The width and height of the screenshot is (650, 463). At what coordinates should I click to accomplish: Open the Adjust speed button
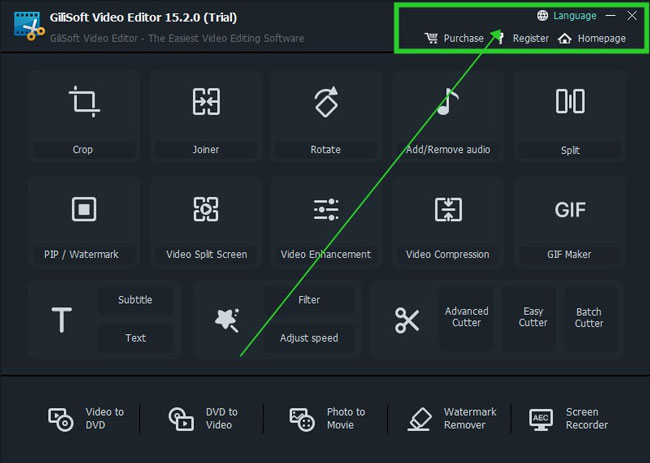tap(309, 338)
